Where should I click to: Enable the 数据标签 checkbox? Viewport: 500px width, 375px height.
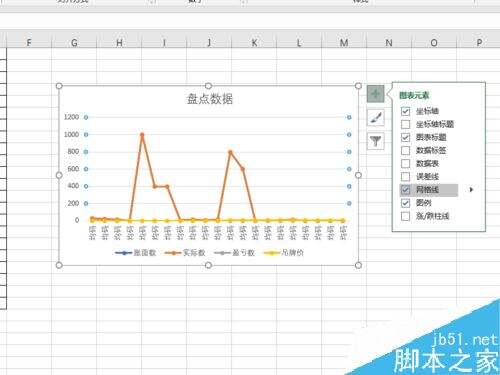[x=405, y=150]
